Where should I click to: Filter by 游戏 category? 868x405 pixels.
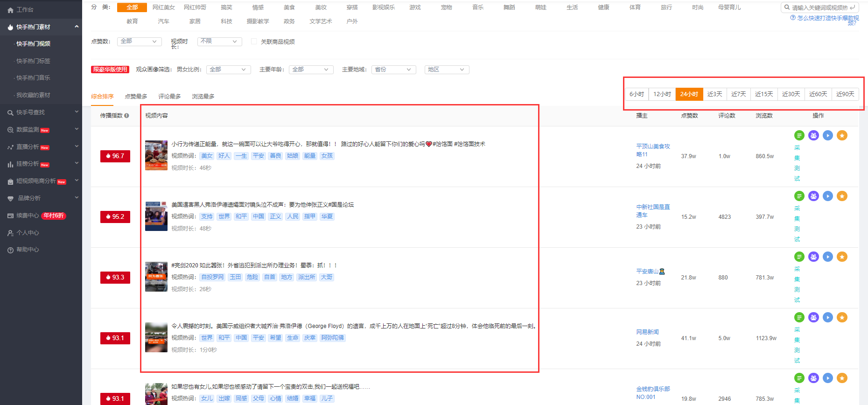(x=415, y=7)
